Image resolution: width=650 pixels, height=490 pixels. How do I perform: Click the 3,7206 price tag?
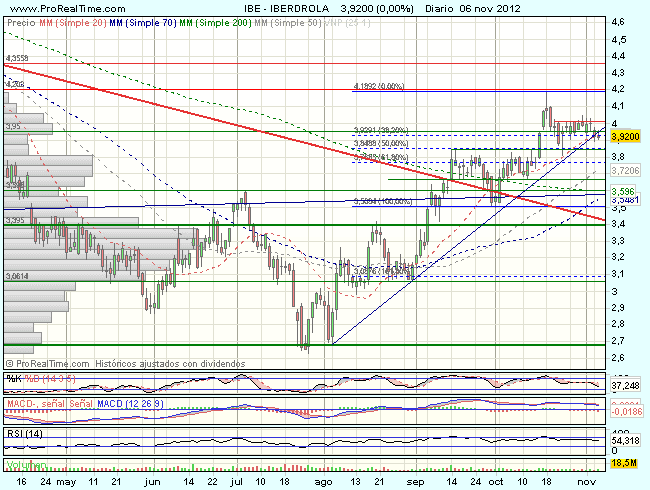[x=626, y=170]
